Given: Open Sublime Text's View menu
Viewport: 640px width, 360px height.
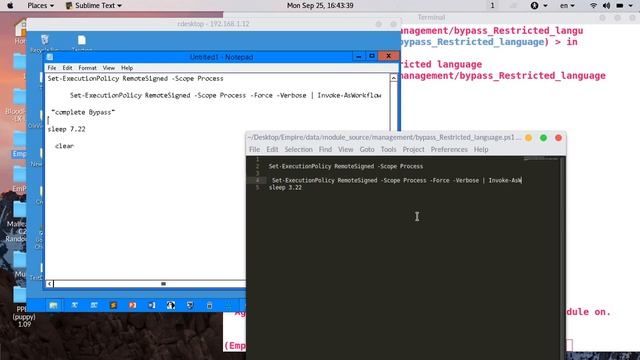Looking at the screenshot, I should pos(345,149).
